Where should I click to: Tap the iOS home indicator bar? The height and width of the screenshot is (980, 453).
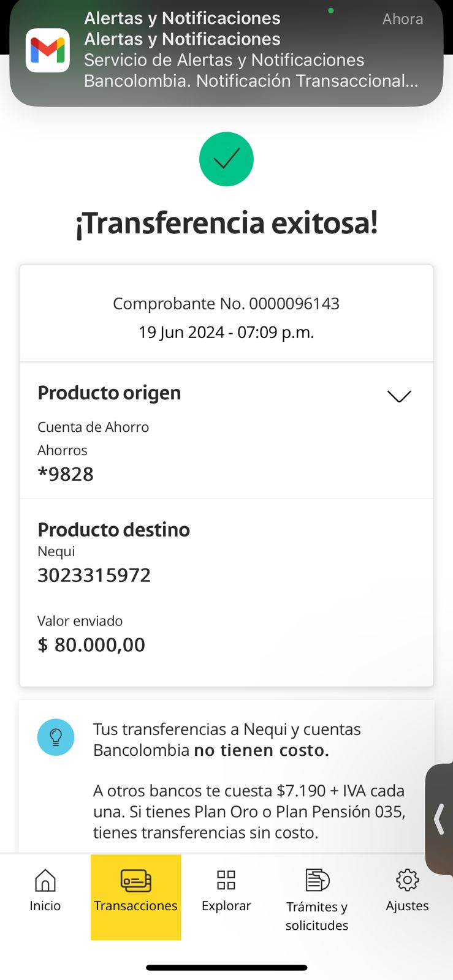[226, 968]
